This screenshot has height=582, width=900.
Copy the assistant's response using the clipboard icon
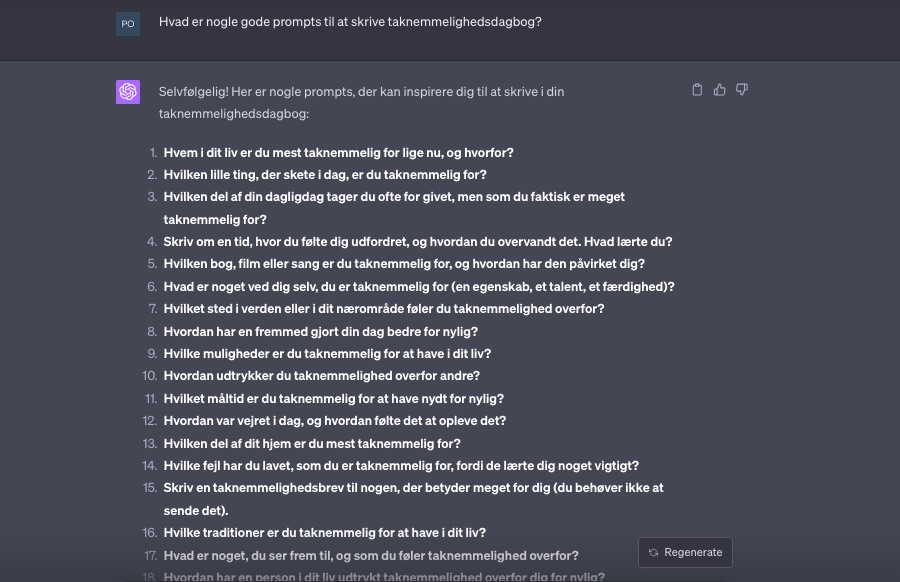697,89
